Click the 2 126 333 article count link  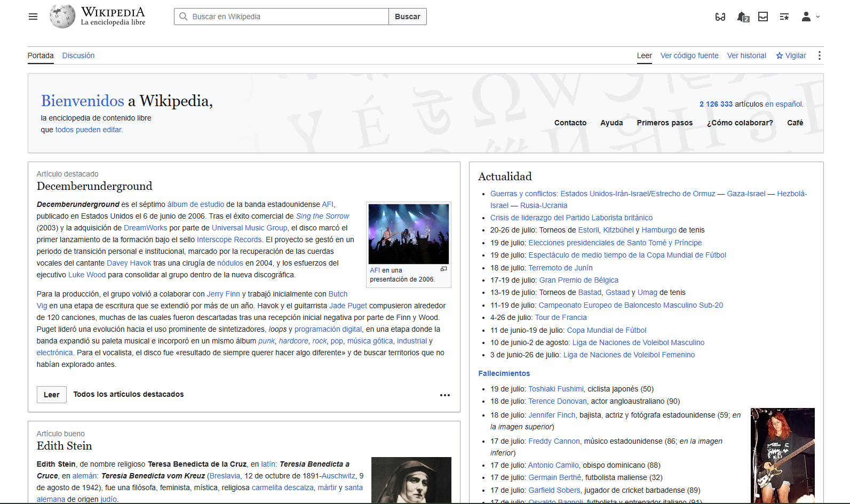tap(716, 104)
